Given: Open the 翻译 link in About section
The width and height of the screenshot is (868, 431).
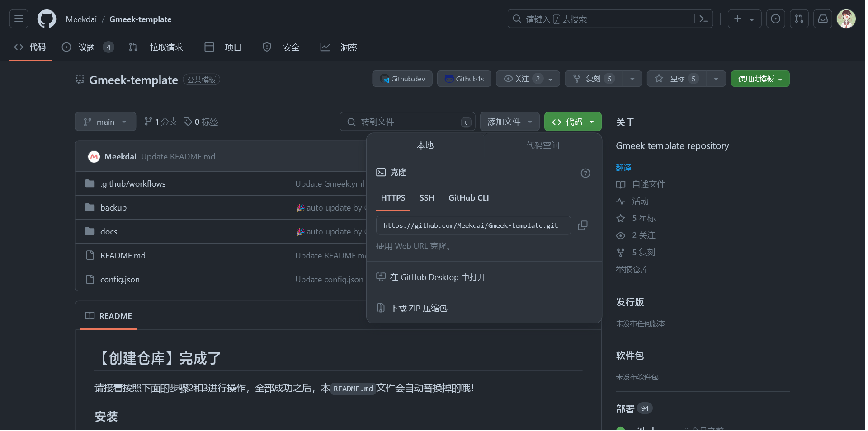Looking at the screenshot, I should [x=623, y=167].
